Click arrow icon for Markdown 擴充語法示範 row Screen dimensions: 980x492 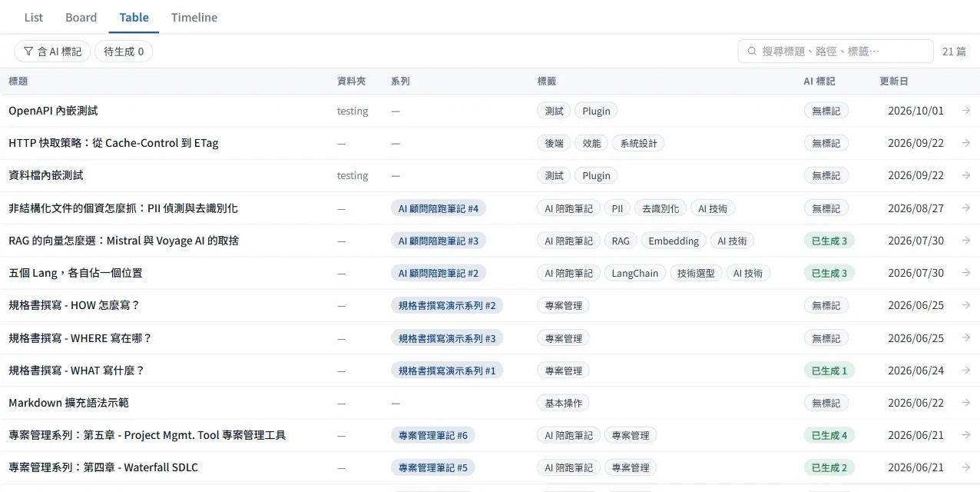tap(965, 403)
